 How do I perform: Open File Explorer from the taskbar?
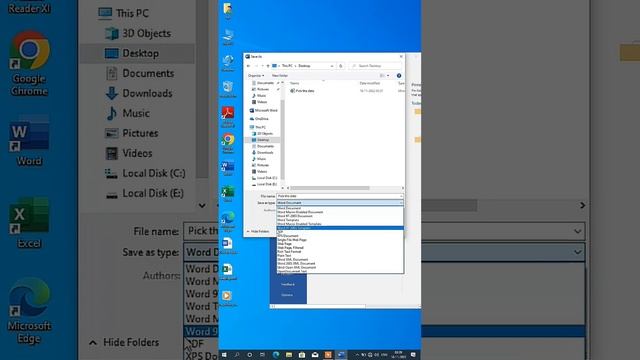(289, 355)
